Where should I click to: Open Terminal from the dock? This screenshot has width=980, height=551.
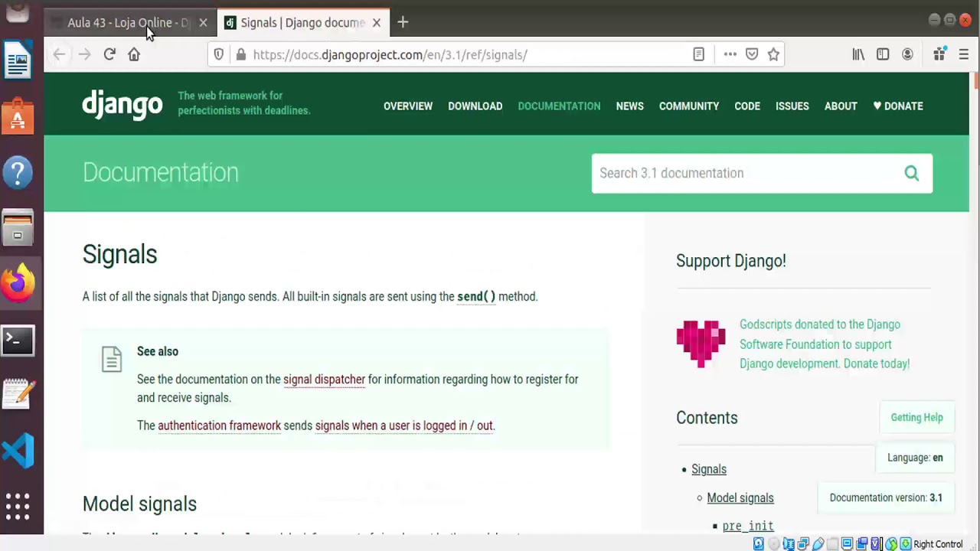tap(18, 340)
